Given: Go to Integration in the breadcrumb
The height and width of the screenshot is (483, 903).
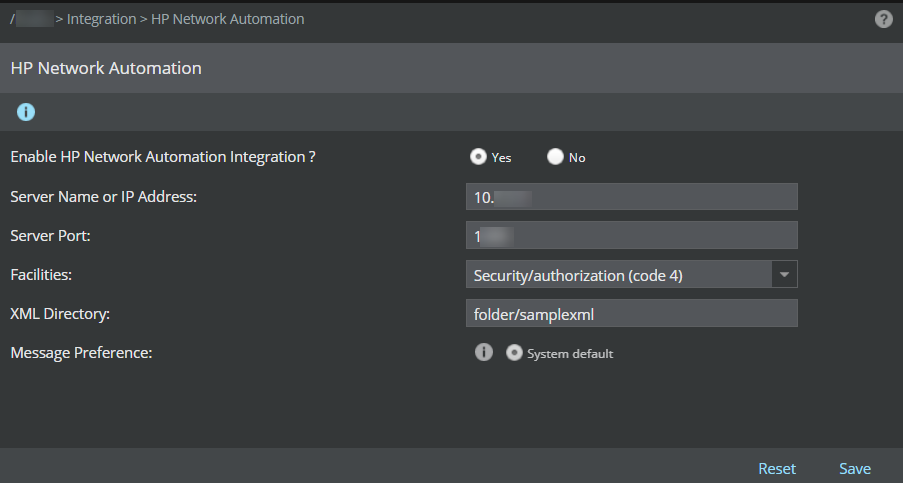Looking at the screenshot, I should [x=101, y=19].
